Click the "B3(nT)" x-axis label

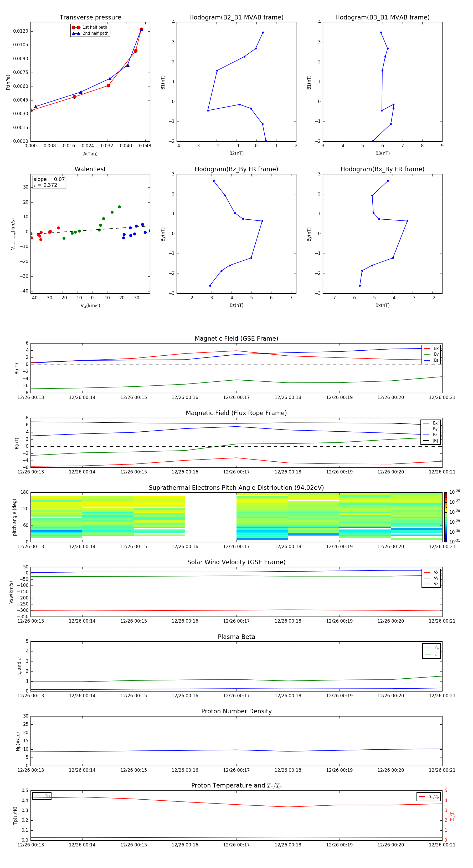point(382,153)
